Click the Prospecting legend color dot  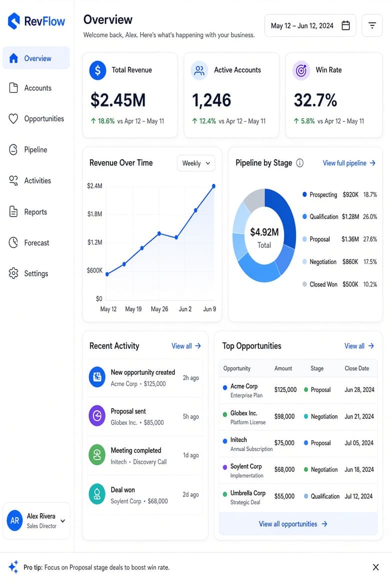304,194
